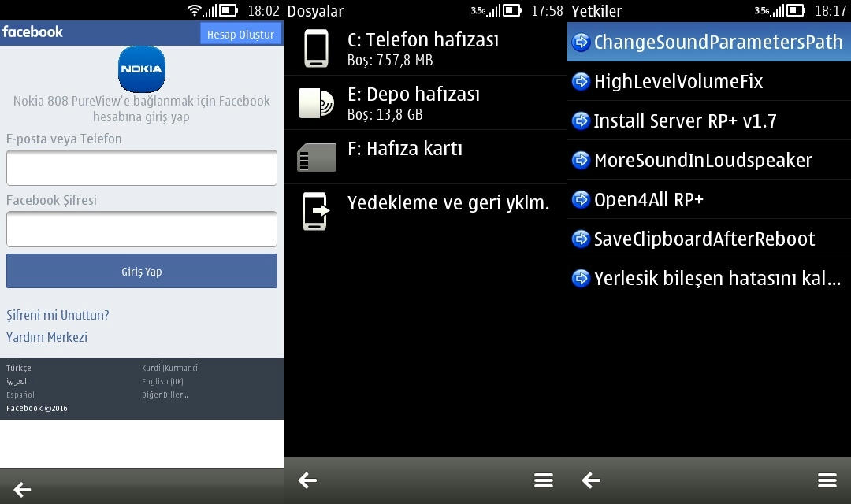Tap arrow icon beside Open4All RP+
851x504 pixels.
[581, 200]
